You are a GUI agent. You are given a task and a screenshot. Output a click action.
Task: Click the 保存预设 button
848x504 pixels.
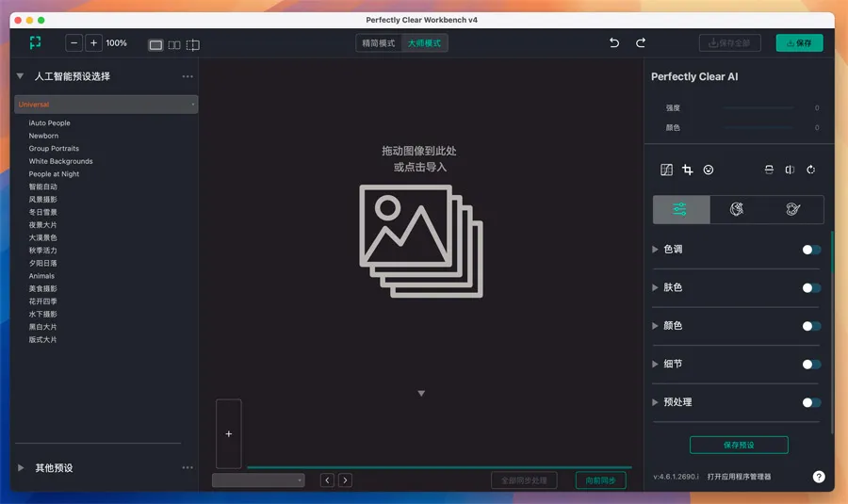739,445
